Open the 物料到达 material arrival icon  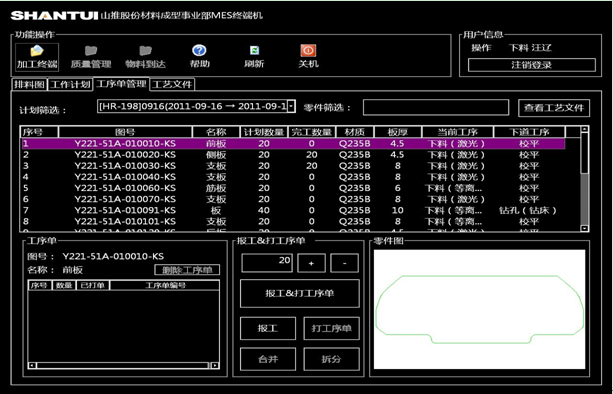click(145, 57)
